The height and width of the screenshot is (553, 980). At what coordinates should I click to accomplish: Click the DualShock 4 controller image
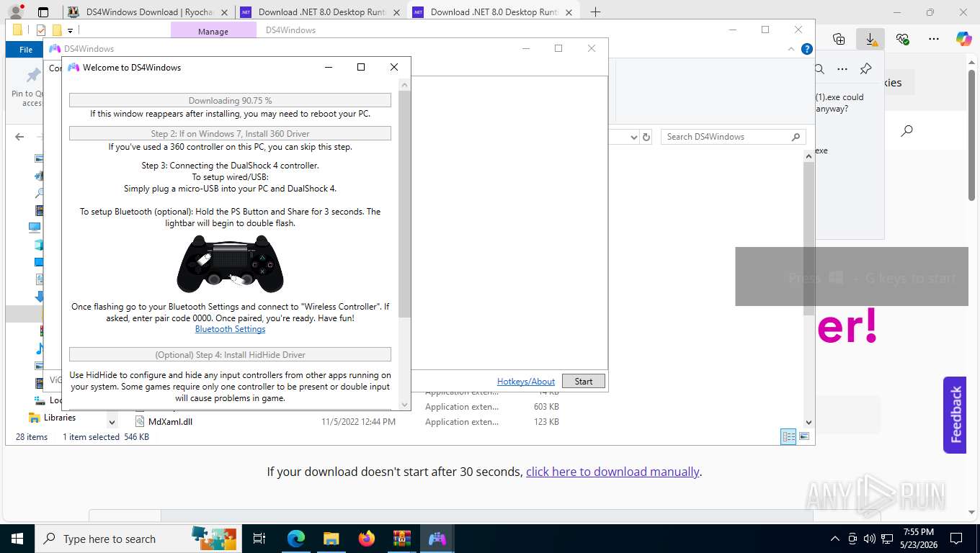click(230, 264)
